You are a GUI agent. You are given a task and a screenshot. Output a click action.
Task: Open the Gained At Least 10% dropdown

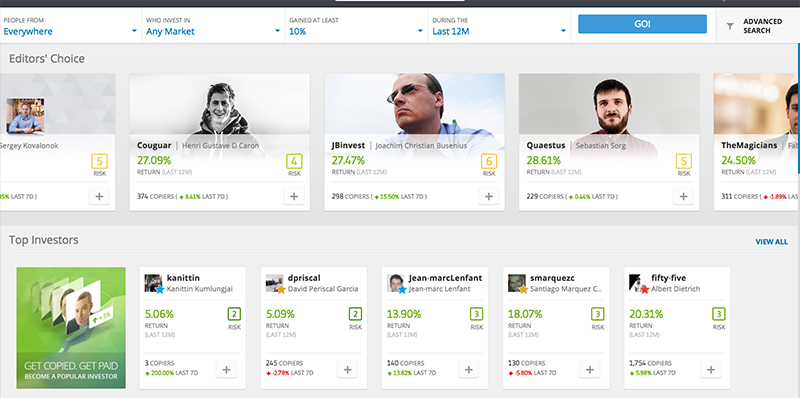[356, 26]
